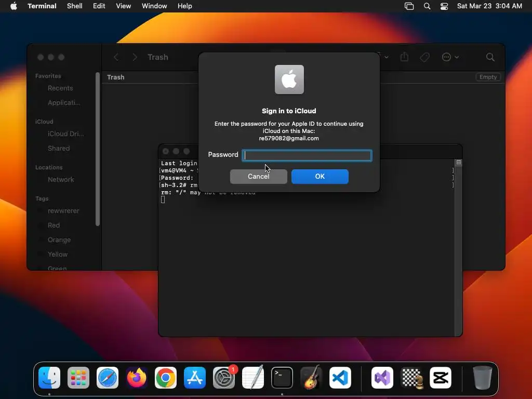Viewport: 532px width, 399px height.
Task: Open Google Chrome in the dock
Action: pyautogui.click(x=166, y=378)
